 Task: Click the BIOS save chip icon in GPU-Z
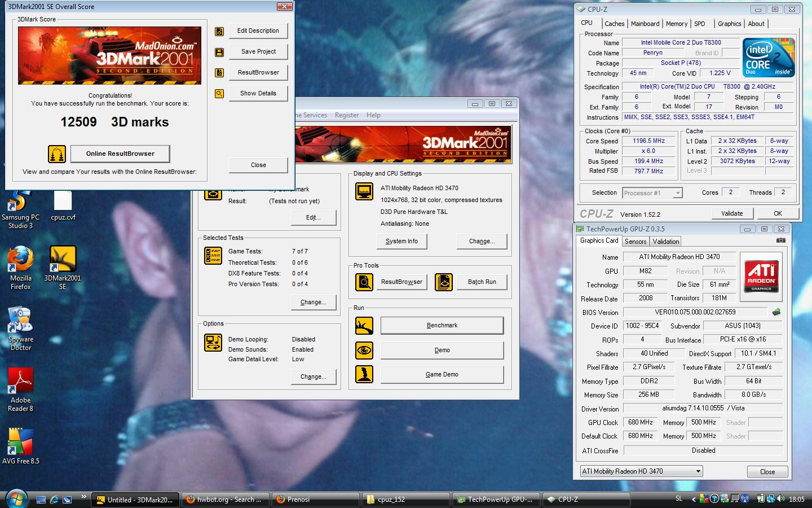(776, 312)
